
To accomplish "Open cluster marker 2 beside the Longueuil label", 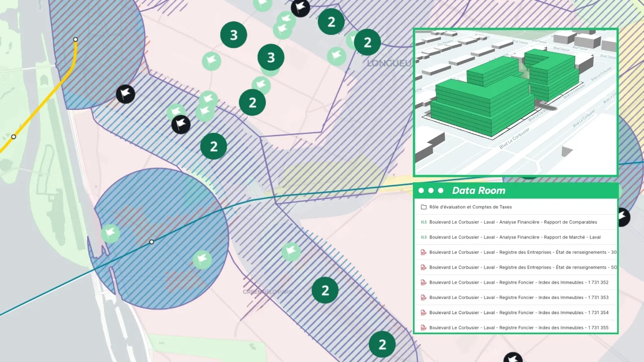I will click(x=367, y=42).
